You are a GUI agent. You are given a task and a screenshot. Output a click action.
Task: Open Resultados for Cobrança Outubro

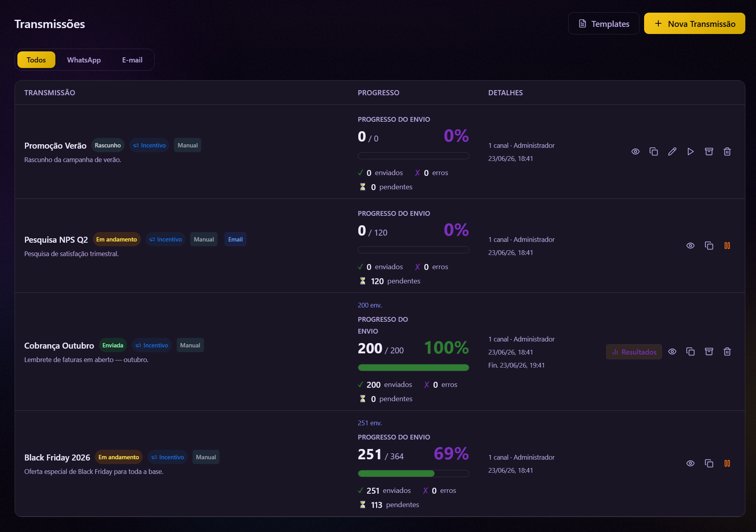pos(634,352)
